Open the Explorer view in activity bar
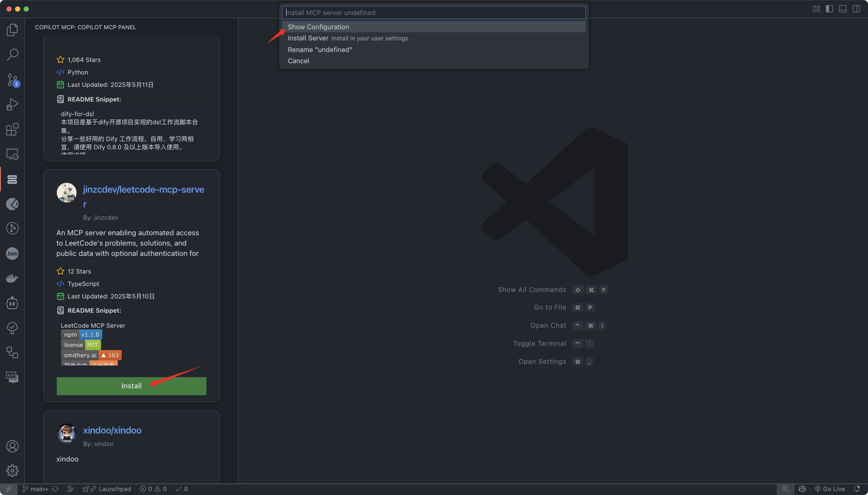Viewport: 868px width, 495px height. pyautogui.click(x=12, y=30)
